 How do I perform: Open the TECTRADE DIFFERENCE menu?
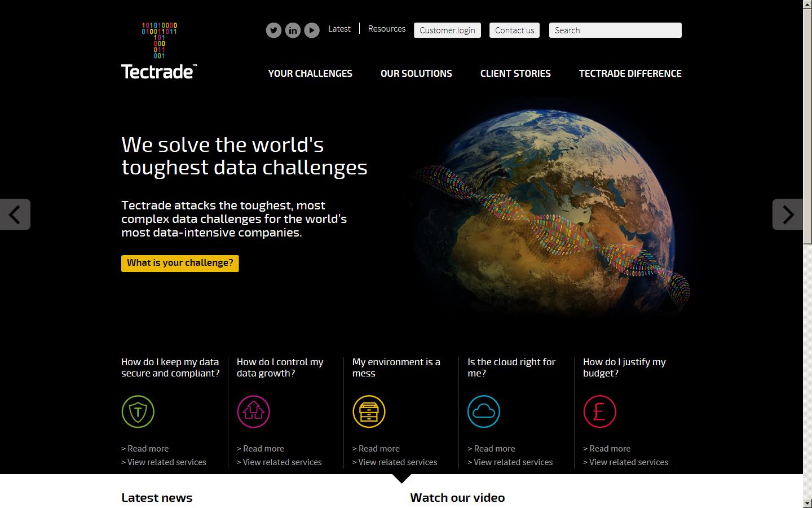pyautogui.click(x=630, y=73)
